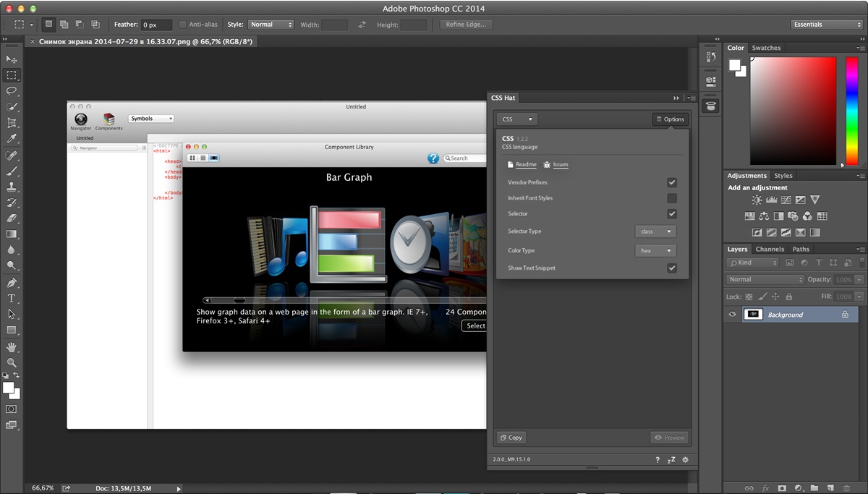This screenshot has height=494, width=868.
Task: Click the Options button in CSS Hat
Action: [x=670, y=119]
